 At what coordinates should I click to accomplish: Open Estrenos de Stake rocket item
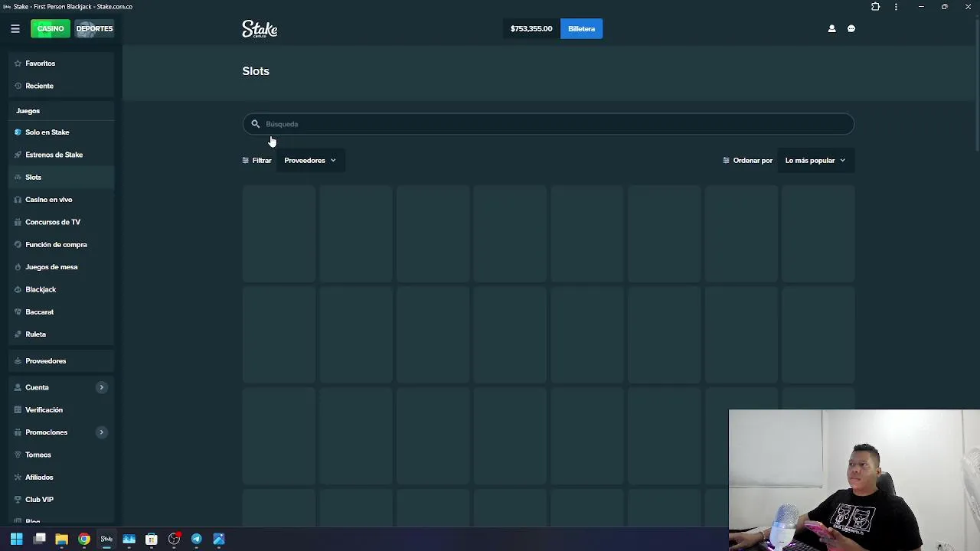click(61, 155)
